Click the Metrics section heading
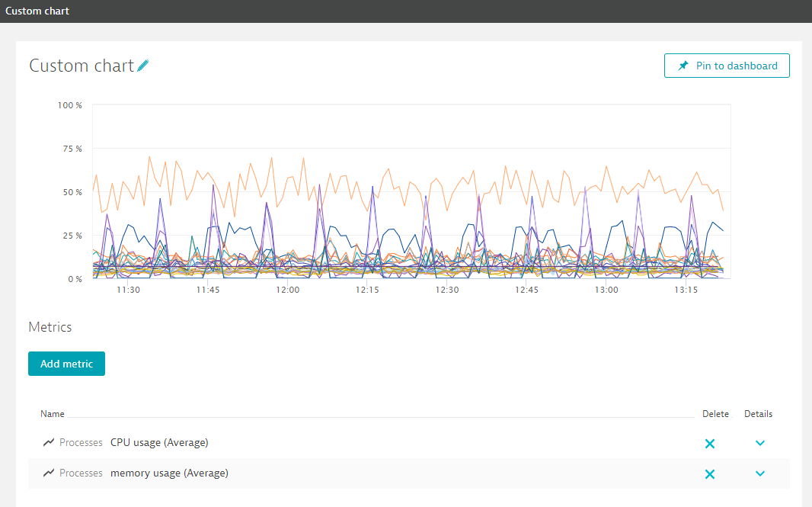 pyautogui.click(x=50, y=327)
